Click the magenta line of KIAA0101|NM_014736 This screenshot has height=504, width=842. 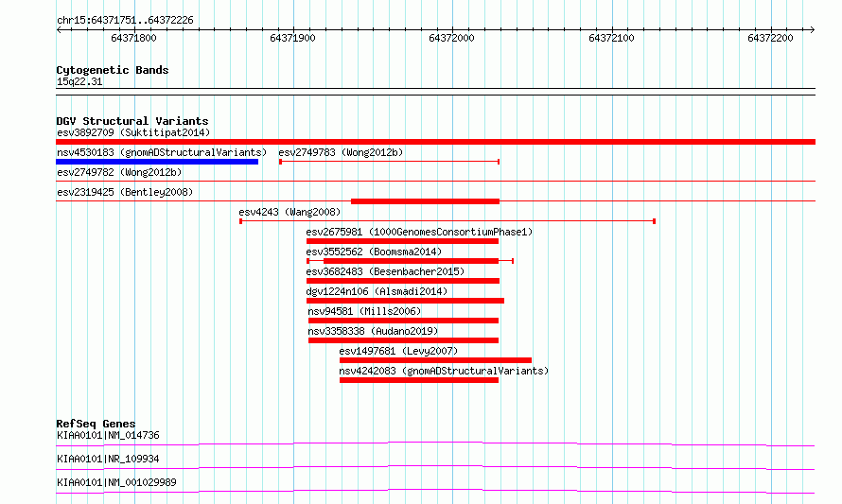(435, 443)
